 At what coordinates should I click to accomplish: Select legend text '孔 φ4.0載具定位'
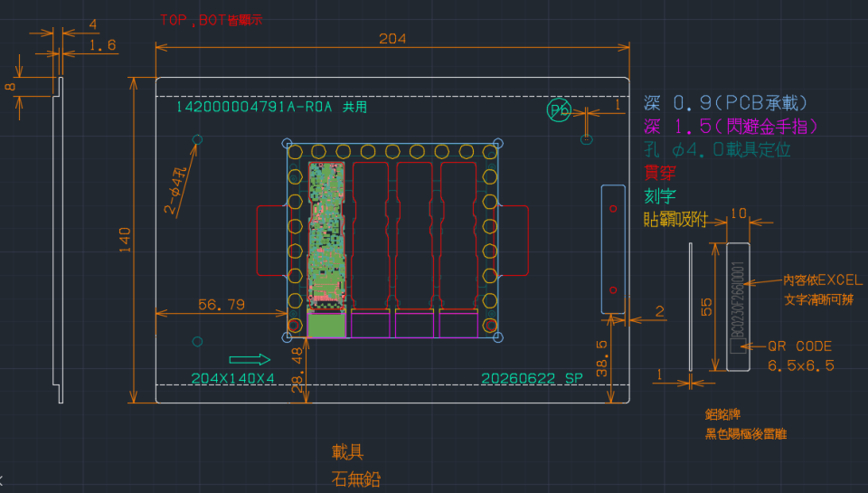tap(717, 149)
